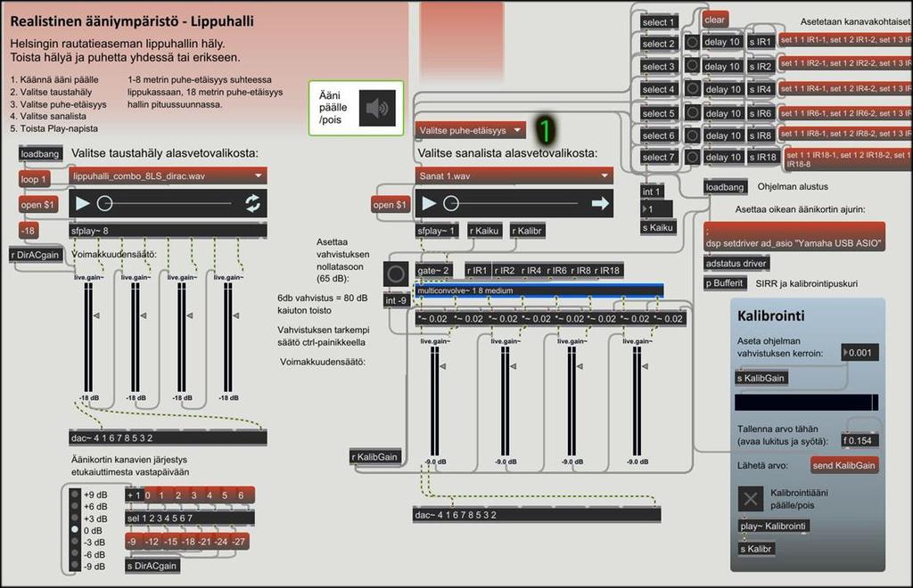The height and width of the screenshot is (588, 913).
Task: Select the -3 dB radio option
Action: (x=75, y=542)
